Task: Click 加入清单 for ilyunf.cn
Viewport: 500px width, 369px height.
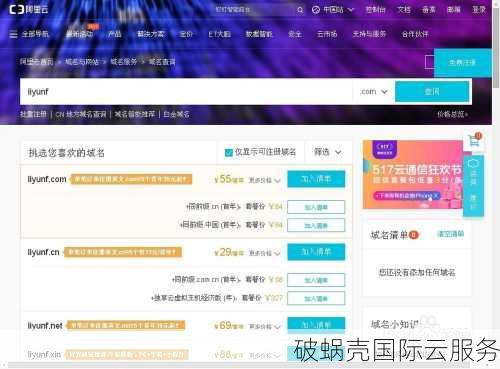Action: point(316,252)
